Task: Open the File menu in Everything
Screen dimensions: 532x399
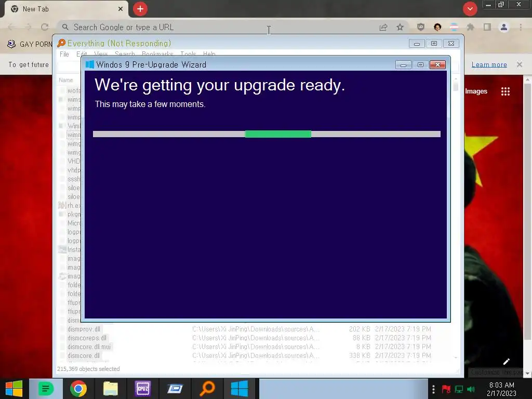Action: [x=64, y=54]
